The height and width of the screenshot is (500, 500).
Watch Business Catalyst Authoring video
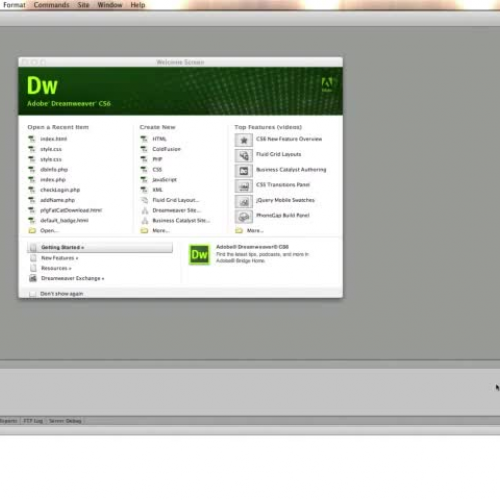point(291,169)
